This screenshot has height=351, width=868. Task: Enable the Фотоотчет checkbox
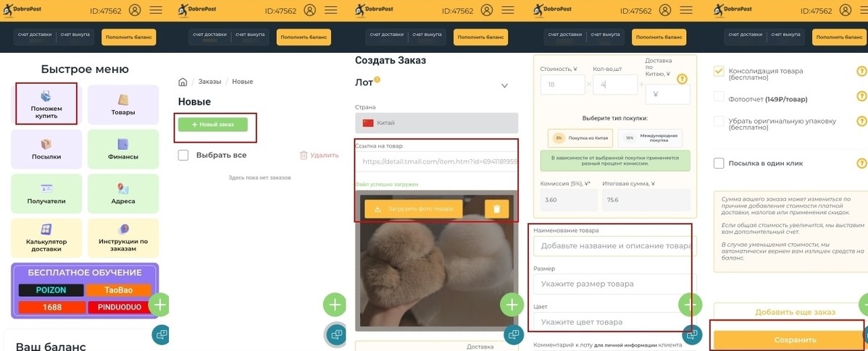pos(719,96)
